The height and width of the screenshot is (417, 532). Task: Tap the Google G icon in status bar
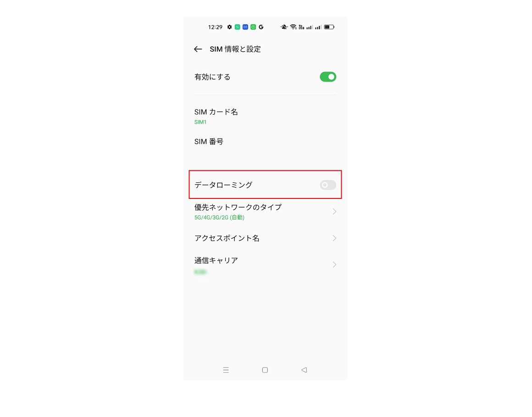pos(261,27)
